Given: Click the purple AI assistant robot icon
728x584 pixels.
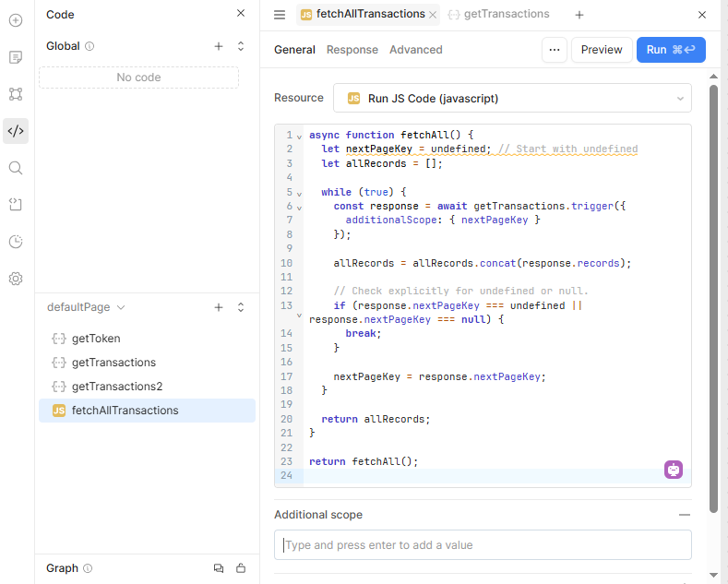Looking at the screenshot, I should (674, 470).
